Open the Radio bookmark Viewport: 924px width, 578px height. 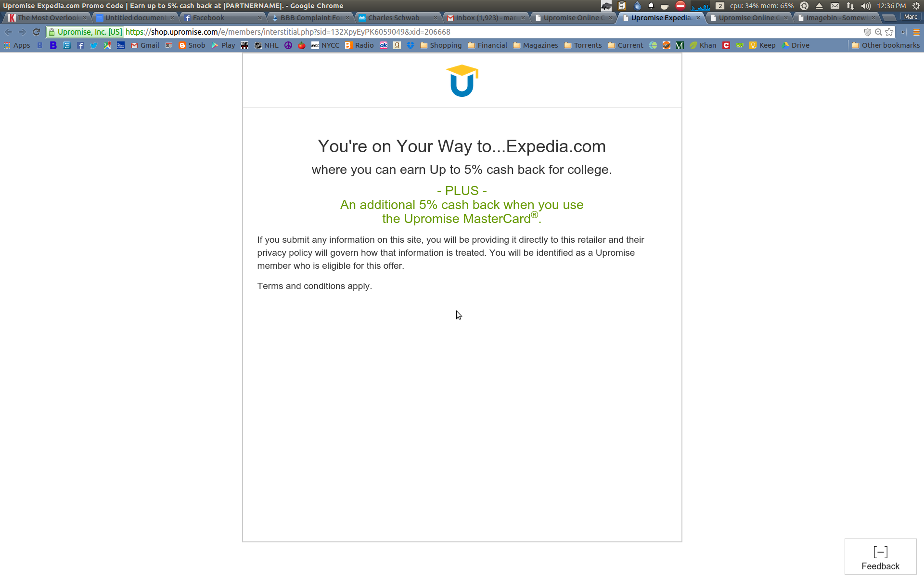(359, 45)
